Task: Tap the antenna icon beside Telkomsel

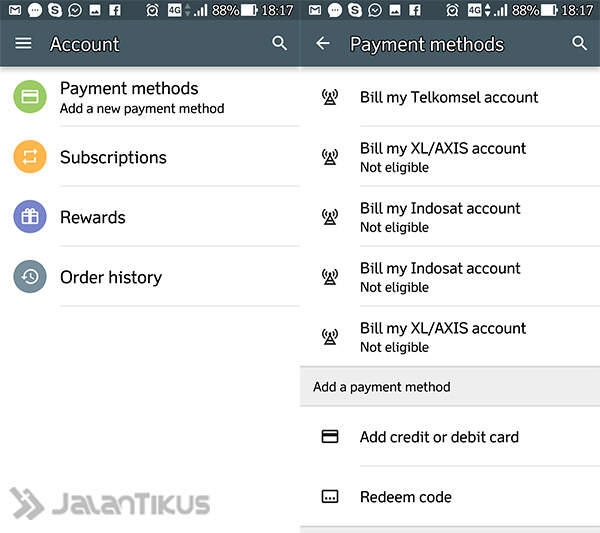Action: [x=329, y=97]
